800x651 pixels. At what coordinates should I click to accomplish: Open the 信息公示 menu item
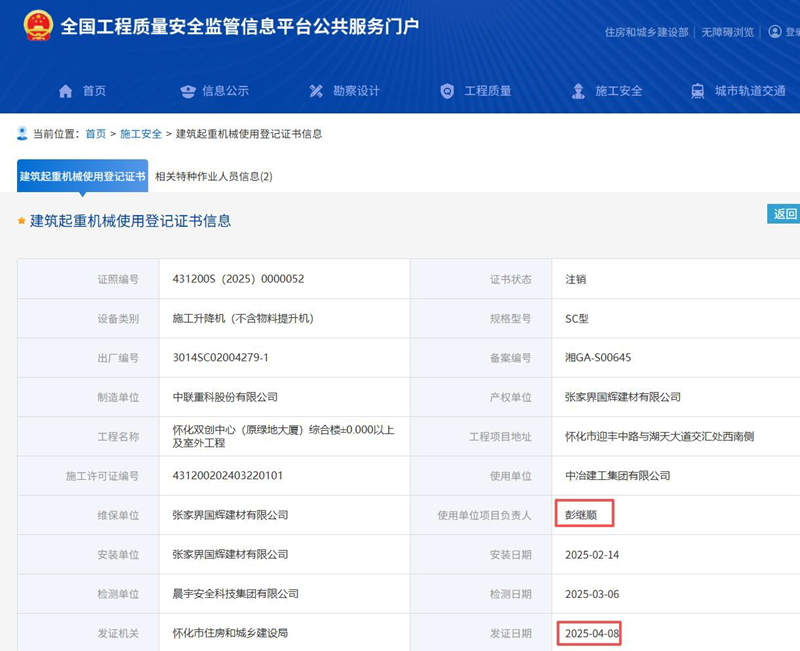(225, 91)
